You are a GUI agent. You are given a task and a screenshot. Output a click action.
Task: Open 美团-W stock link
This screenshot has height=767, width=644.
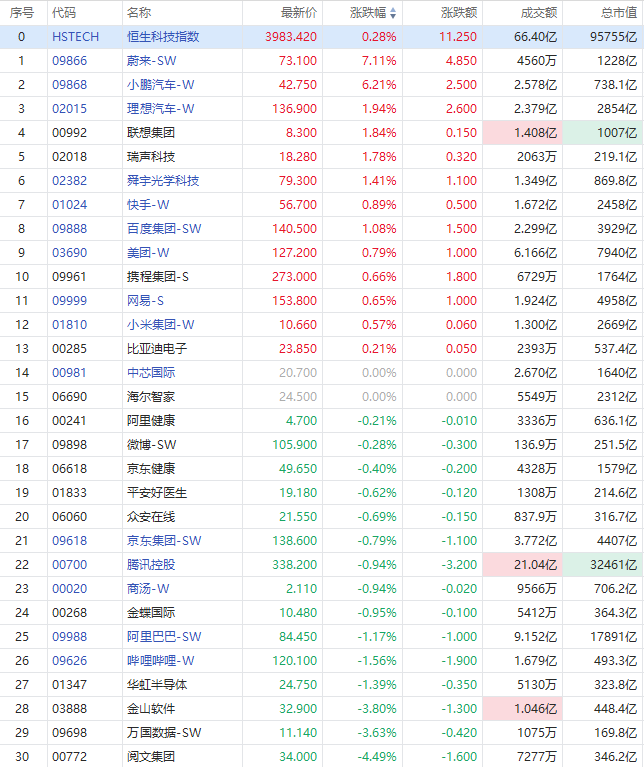pyautogui.click(x=148, y=252)
